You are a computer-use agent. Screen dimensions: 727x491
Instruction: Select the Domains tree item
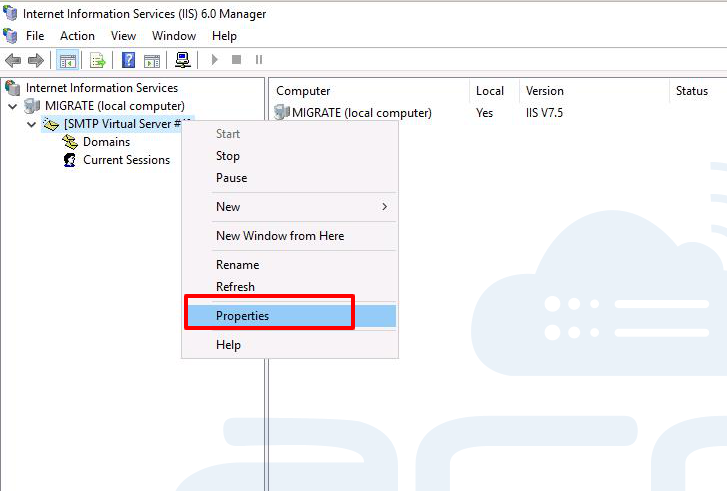[x=106, y=142]
